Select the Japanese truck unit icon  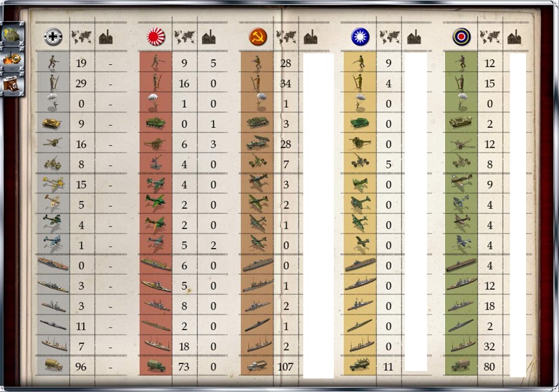[156, 365]
